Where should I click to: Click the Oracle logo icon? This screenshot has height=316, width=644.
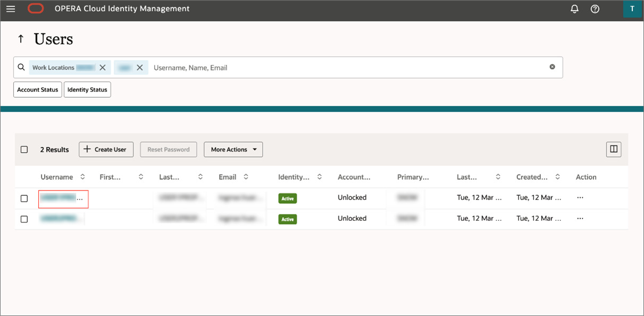tap(36, 9)
